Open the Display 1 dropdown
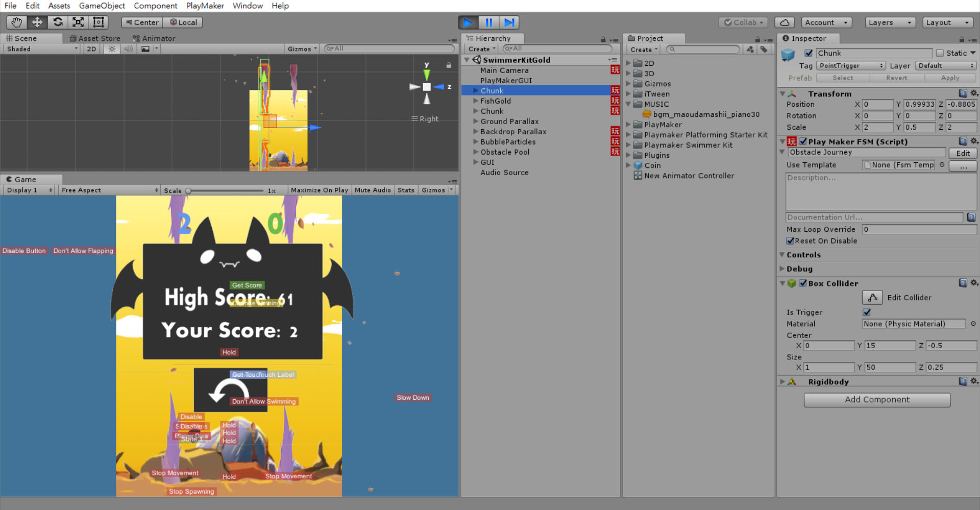 coord(30,190)
